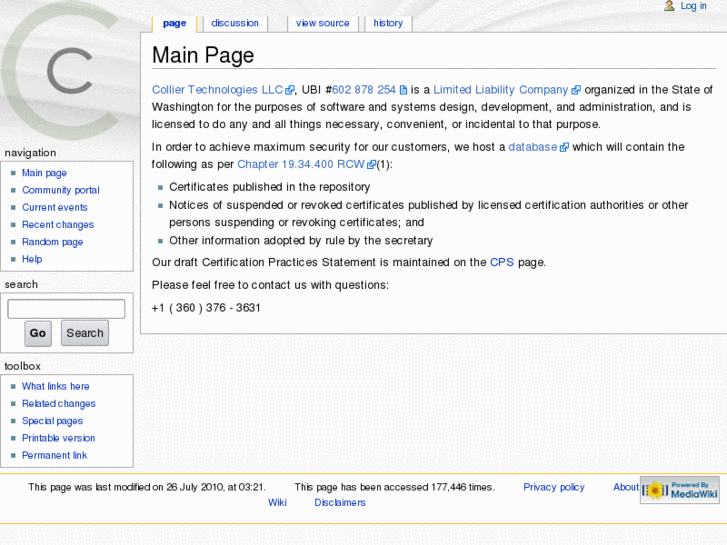727x545 pixels.
Task: Open Chapter 19.34.400 RCW link
Action: (x=301, y=164)
